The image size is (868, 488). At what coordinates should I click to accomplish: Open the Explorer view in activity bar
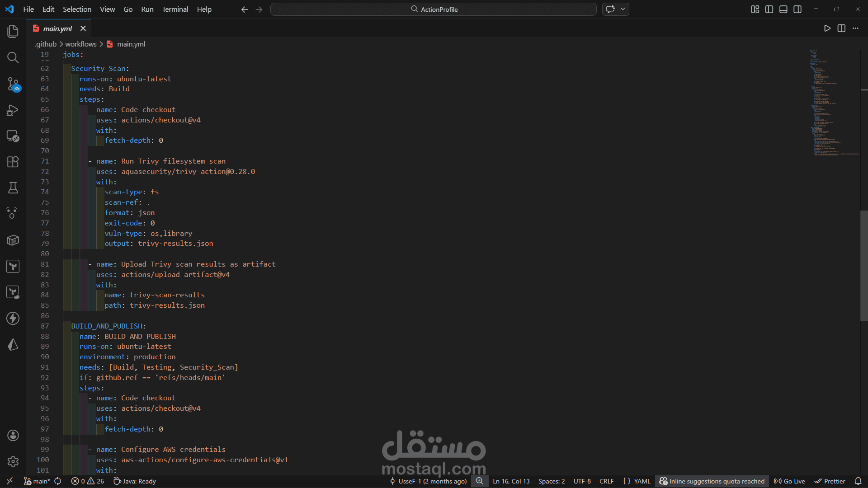(13, 31)
